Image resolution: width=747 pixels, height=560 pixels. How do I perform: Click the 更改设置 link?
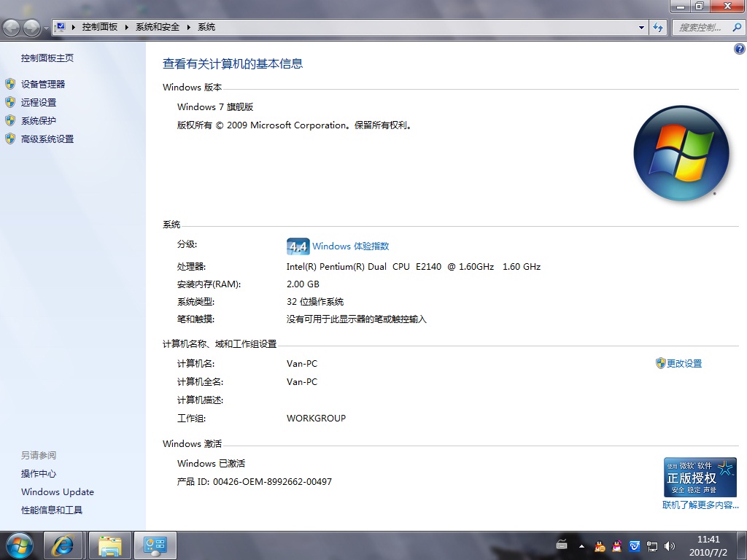pos(684,363)
